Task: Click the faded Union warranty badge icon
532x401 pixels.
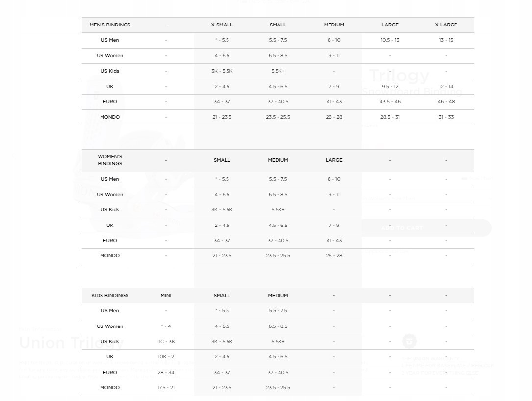Action: [409, 341]
